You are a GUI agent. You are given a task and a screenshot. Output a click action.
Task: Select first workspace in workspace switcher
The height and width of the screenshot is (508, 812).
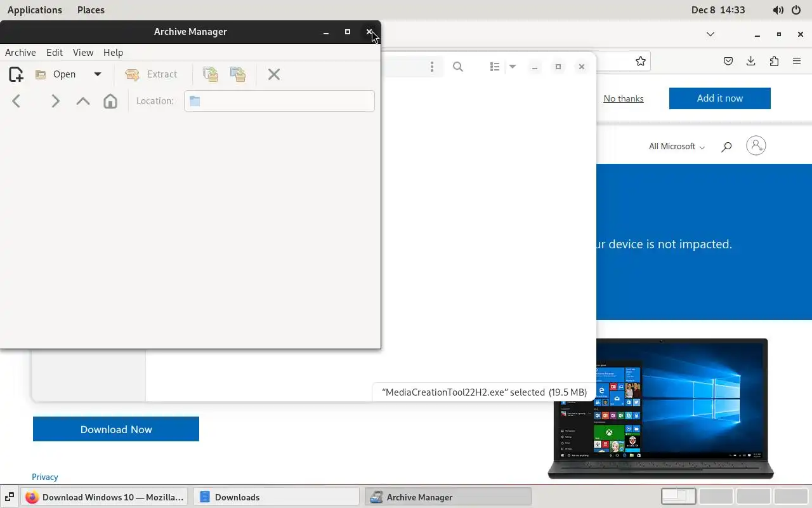click(679, 497)
